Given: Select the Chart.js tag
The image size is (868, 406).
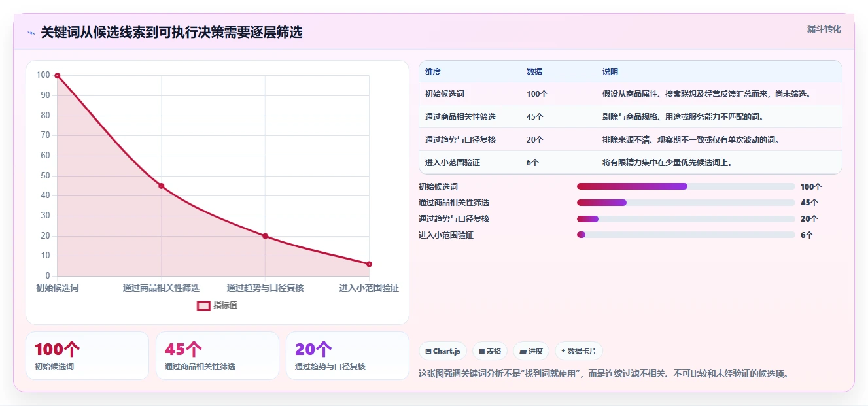Looking at the screenshot, I should 442,351.
